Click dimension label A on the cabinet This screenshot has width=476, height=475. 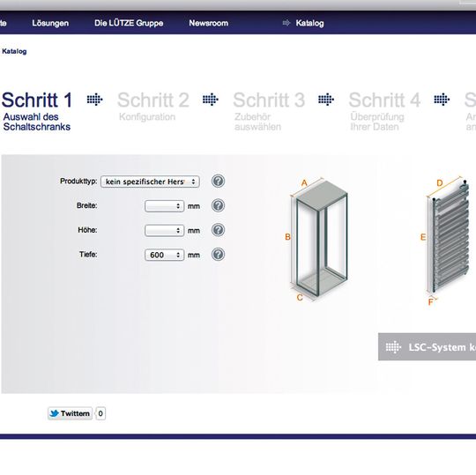[x=304, y=183]
